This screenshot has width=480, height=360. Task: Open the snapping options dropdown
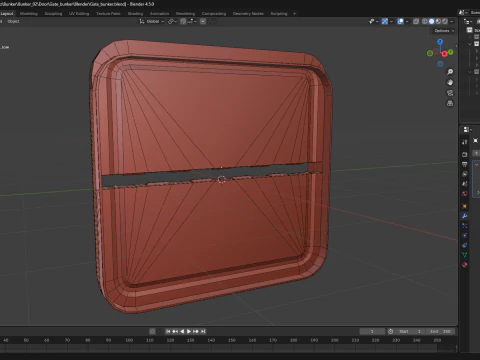[191, 21]
